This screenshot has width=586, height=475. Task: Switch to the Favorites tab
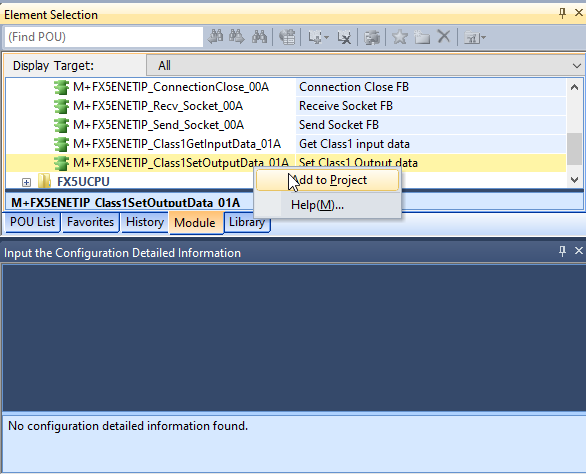pyautogui.click(x=90, y=222)
